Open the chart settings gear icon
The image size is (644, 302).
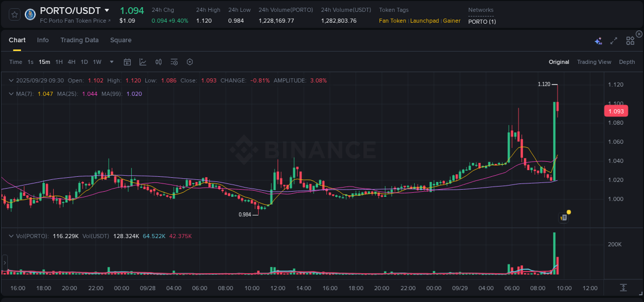[x=190, y=61]
